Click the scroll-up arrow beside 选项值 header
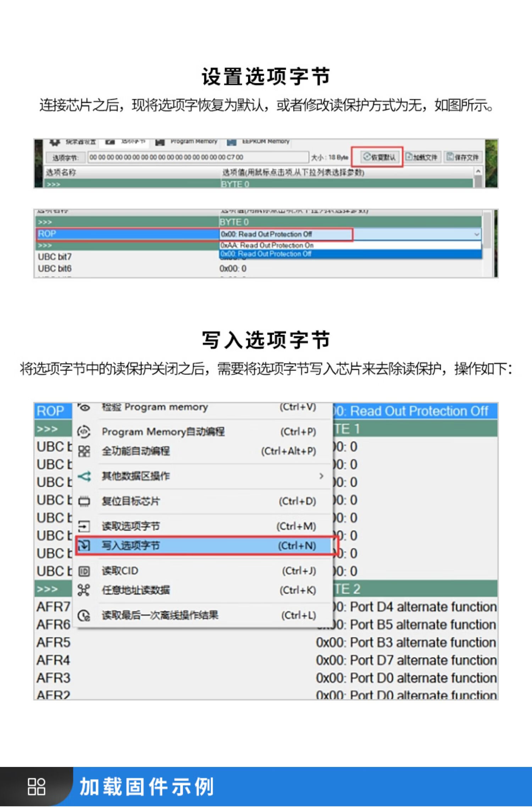Image resolution: width=532 pixels, height=807 pixels. pyautogui.click(x=478, y=172)
